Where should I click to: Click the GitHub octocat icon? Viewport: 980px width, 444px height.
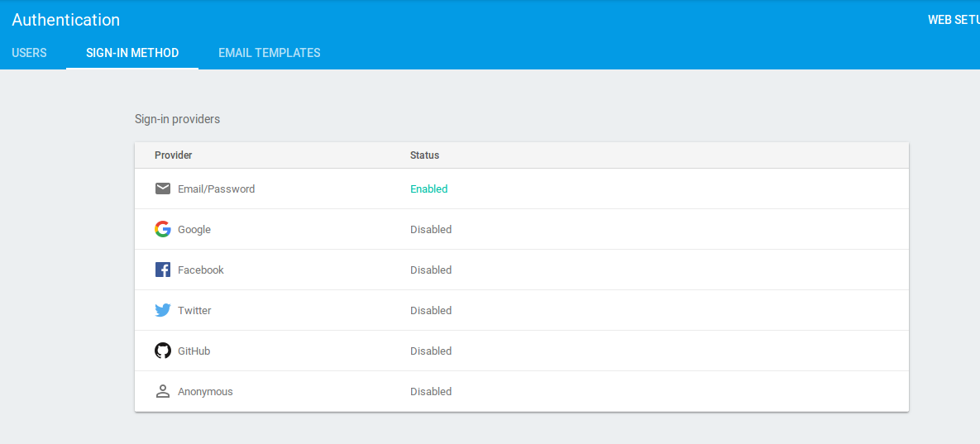pyautogui.click(x=163, y=351)
